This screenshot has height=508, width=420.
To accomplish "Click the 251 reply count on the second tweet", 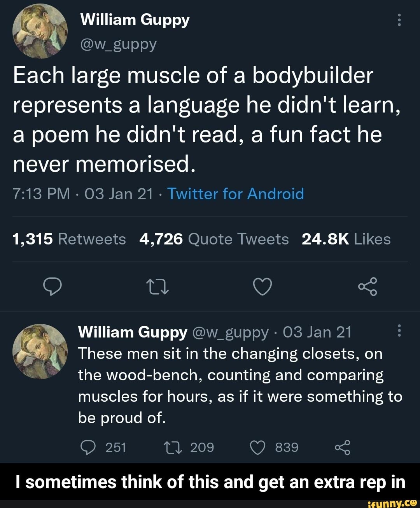I will coord(115,447).
